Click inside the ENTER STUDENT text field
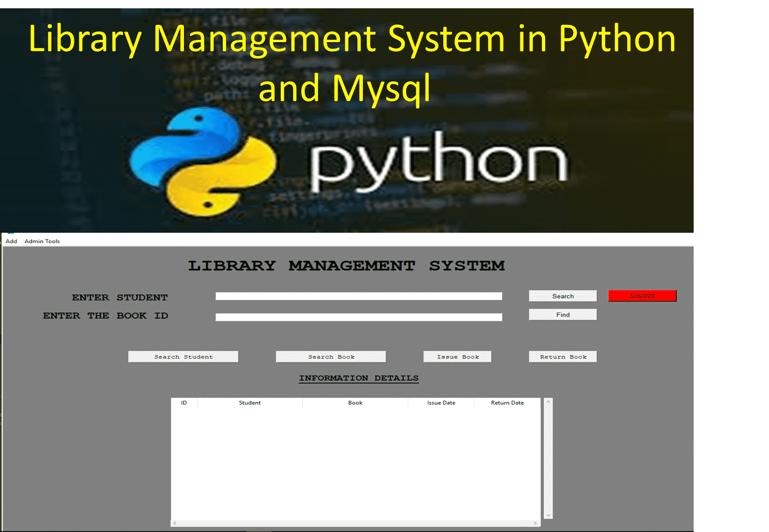 coord(358,295)
